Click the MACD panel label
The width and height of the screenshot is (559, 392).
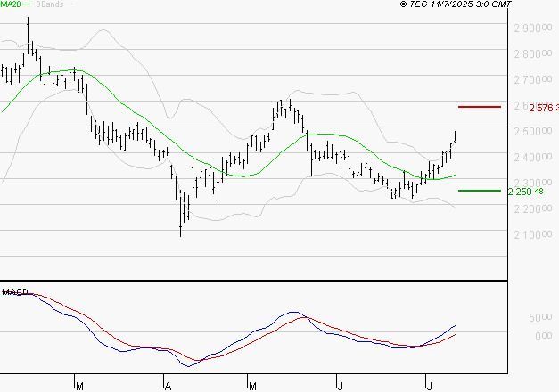click(x=15, y=292)
